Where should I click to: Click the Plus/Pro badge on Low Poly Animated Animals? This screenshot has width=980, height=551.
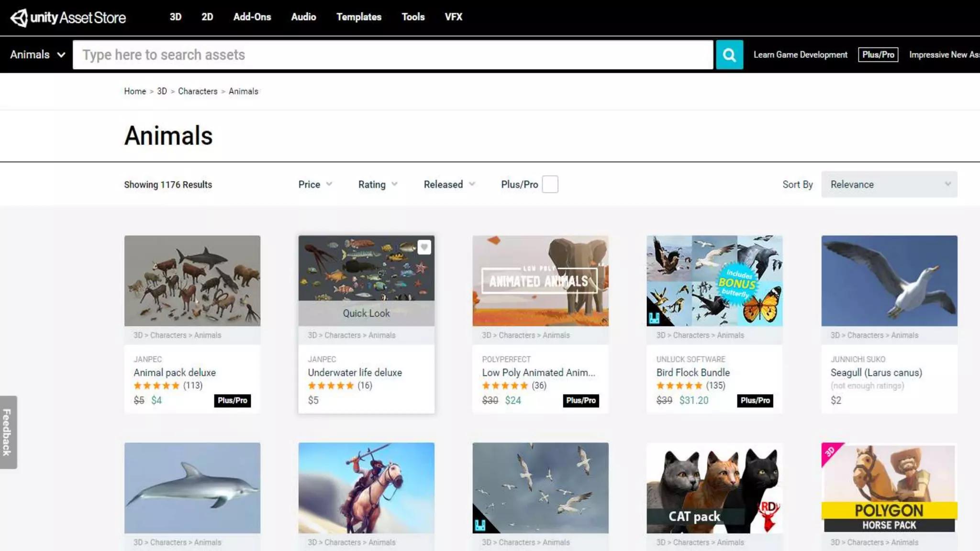[580, 400]
